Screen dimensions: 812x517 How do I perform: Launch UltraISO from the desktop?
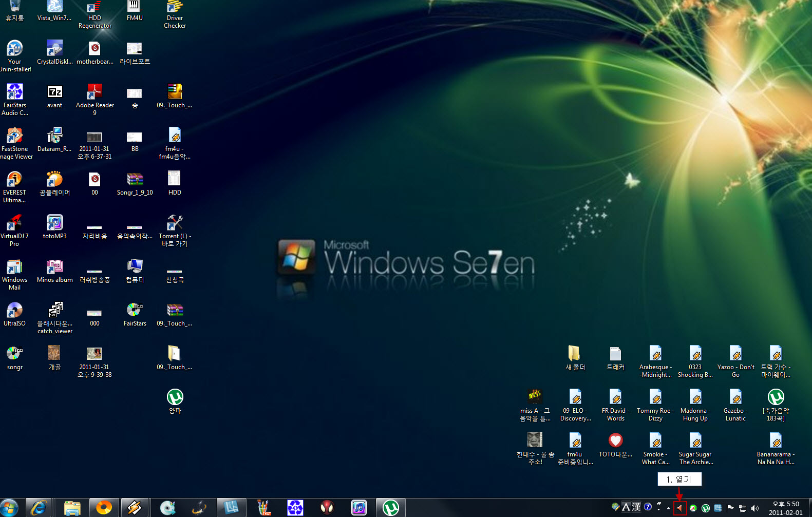coord(15,314)
